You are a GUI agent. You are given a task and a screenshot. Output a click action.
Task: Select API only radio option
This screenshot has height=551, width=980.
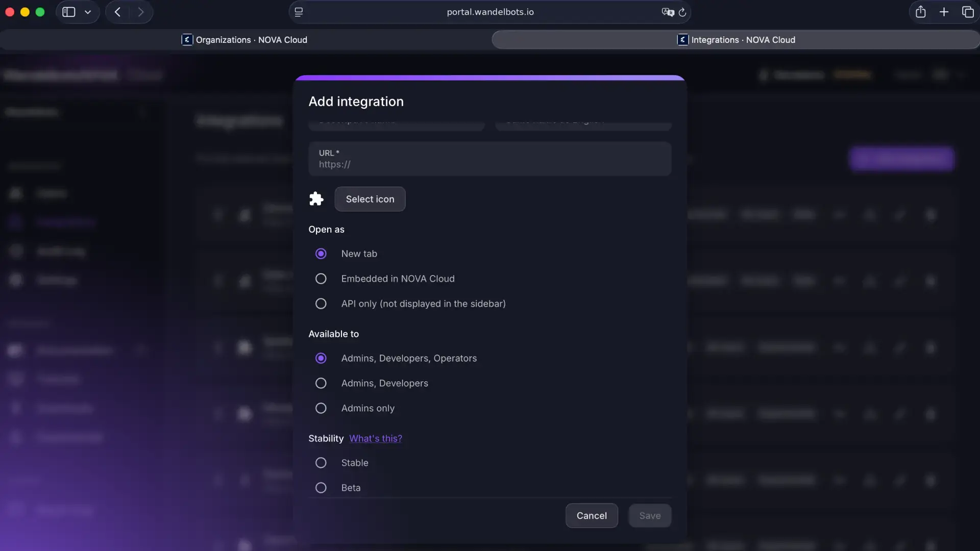(321, 304)
